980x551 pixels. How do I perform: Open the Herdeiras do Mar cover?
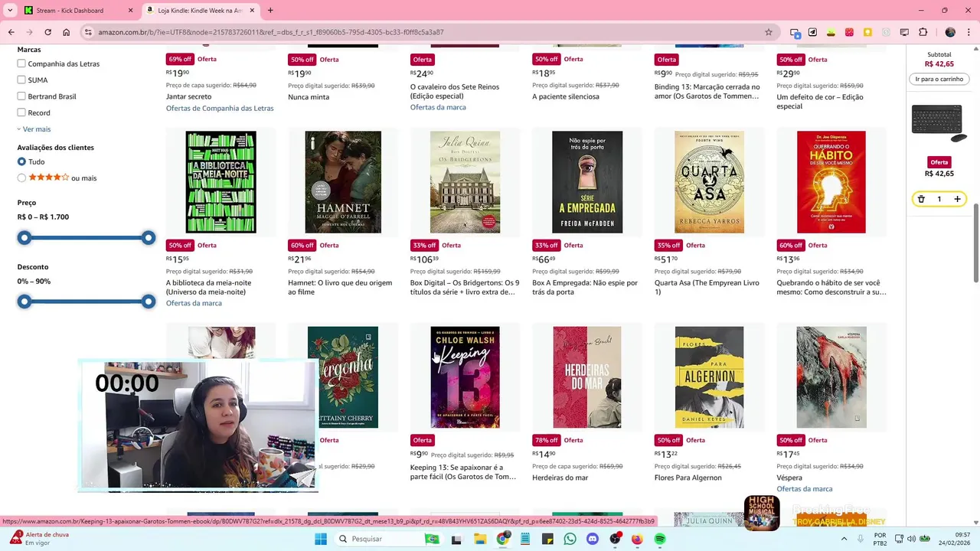click(587, 377)
